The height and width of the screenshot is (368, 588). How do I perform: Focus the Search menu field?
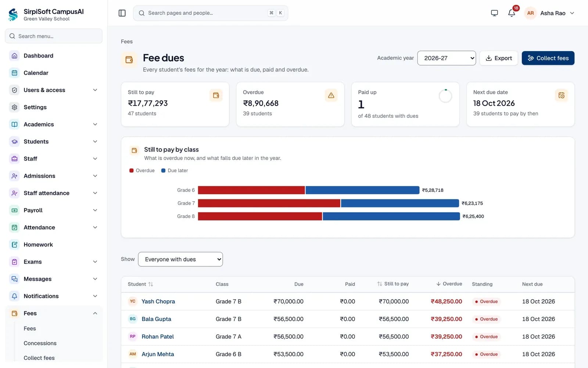[x=54, y=36]
